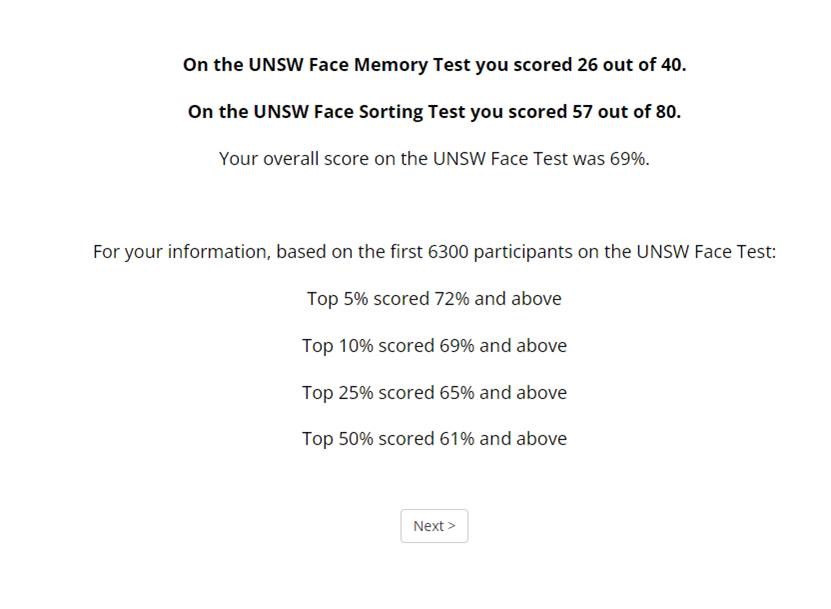
Task: Click the 'Top 10%' label text
Action: [338, 346]
